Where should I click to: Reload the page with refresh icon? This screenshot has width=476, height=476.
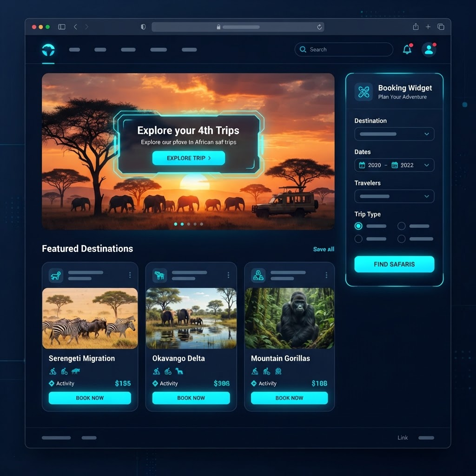319,27
